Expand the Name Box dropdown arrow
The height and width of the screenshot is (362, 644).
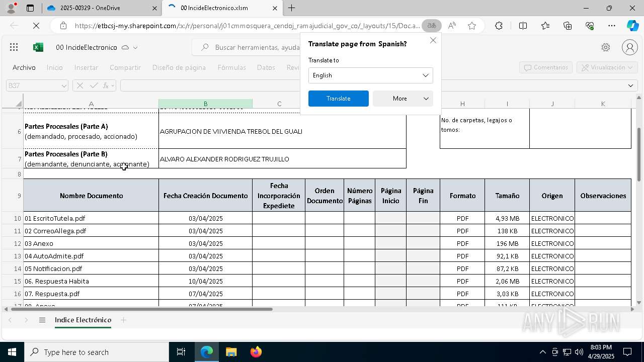(64, 86)
